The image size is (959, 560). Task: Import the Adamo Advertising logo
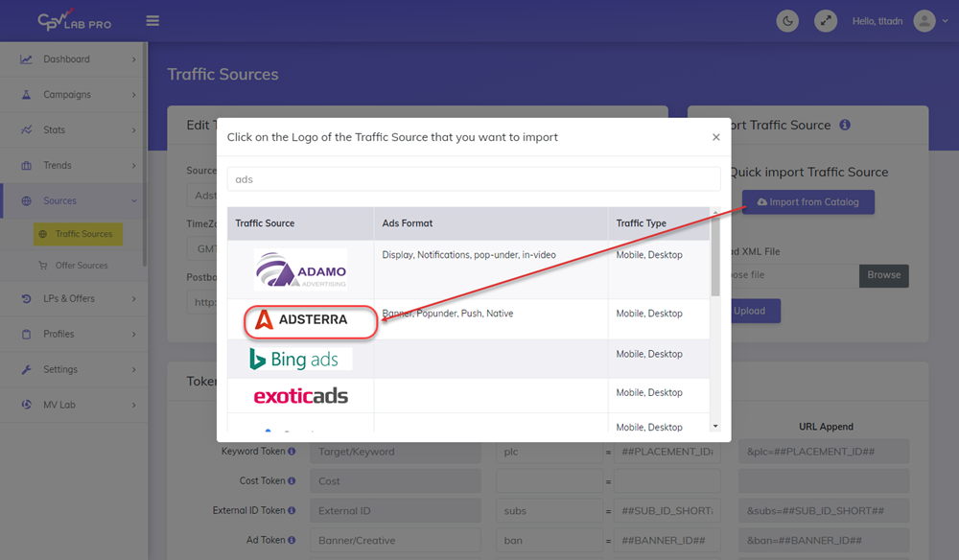click(300, 269)
